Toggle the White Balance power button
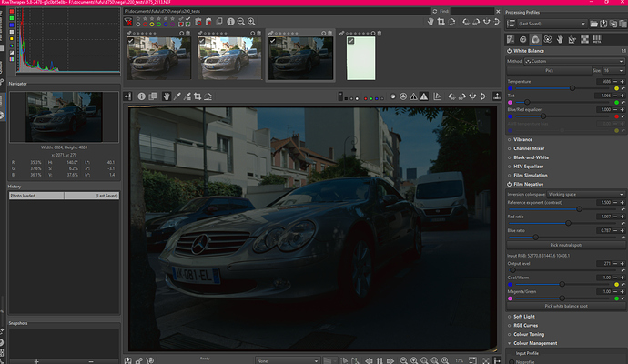This screenshot has width=628, height=364. tap(509, 51)
